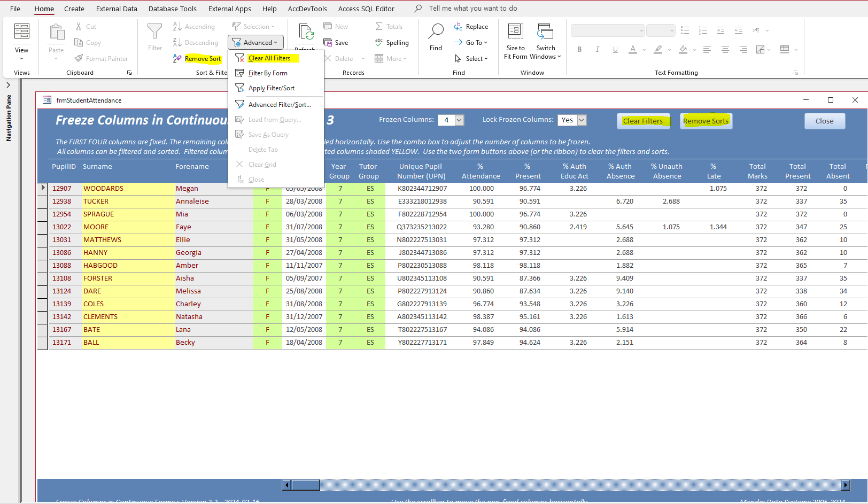The image size is (868, 504).
Task: Open the View button in ribbon
Action: tap(21, 42)
